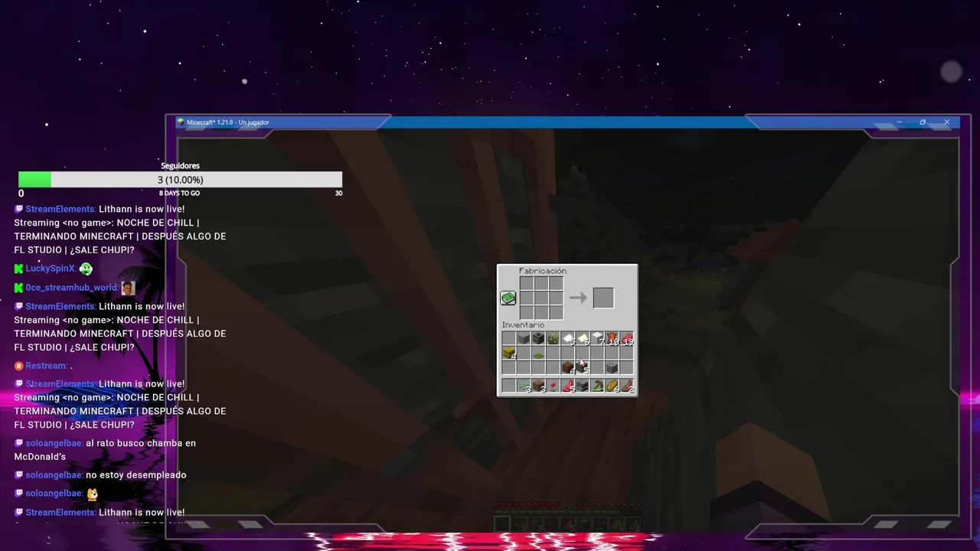Click the Fabricación heading
This screenshot has height=551, width=980.
coord(543,271)
